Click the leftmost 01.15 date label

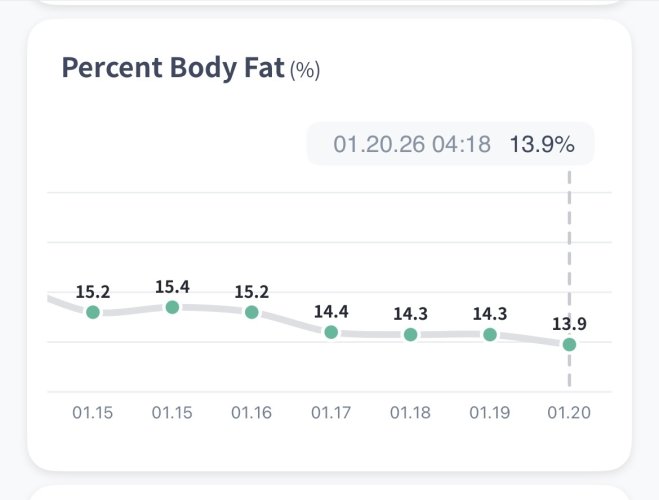(x=93, y=412)
